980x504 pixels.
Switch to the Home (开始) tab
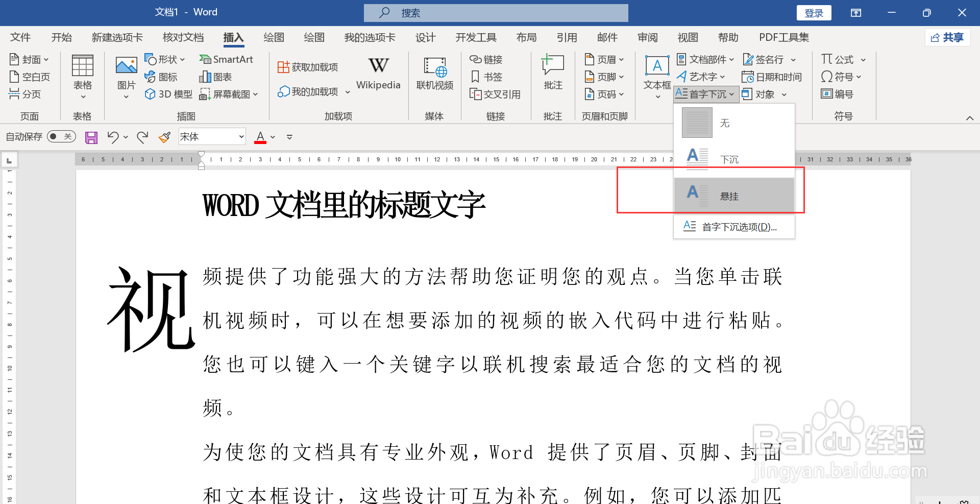(62, 37)
